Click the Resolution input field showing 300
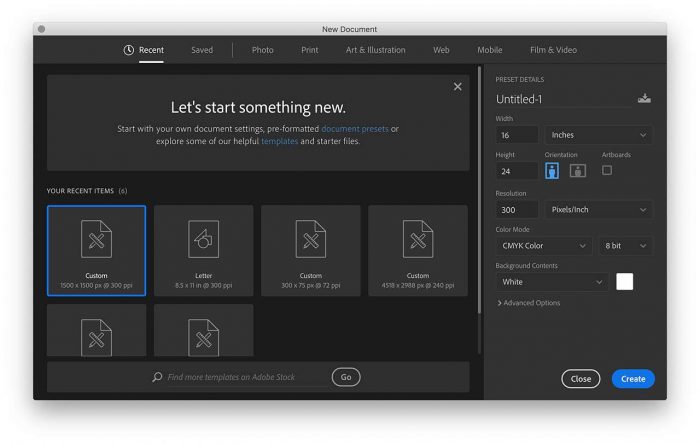Screen dimensions: 700x444 (x=517, y=210)
